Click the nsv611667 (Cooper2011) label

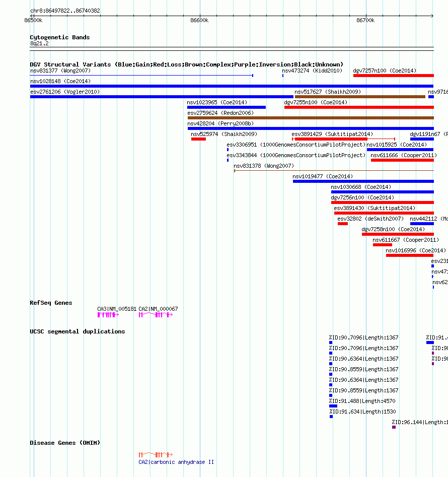(x=406, y=240)
